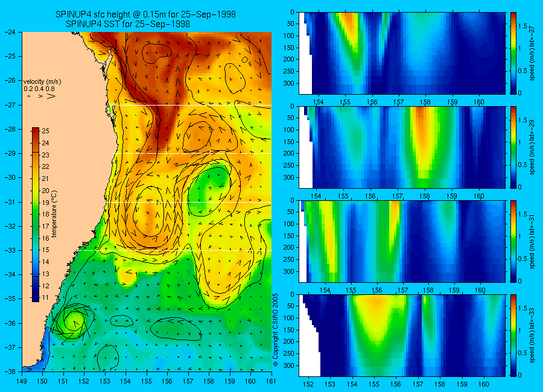Click the '152' longitude tick below the map
This screenshot has width=543, height=392.
click(84, 381)
